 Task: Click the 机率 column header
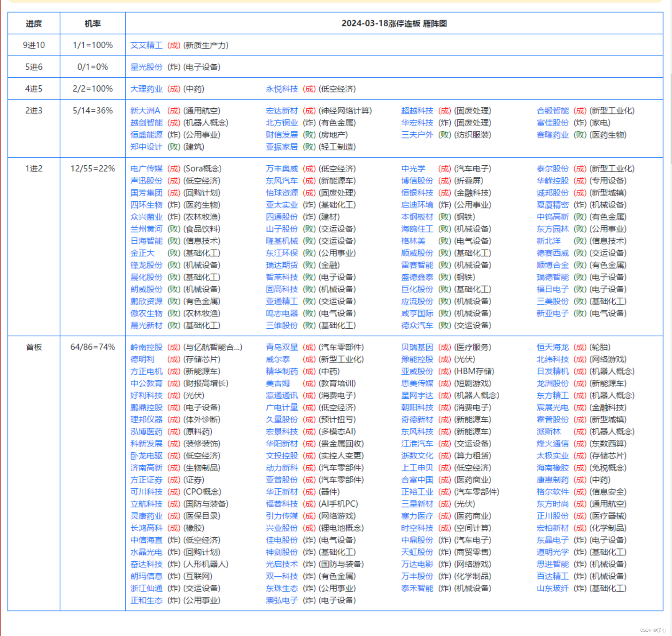pyautogui.click(x=93, y=24)
